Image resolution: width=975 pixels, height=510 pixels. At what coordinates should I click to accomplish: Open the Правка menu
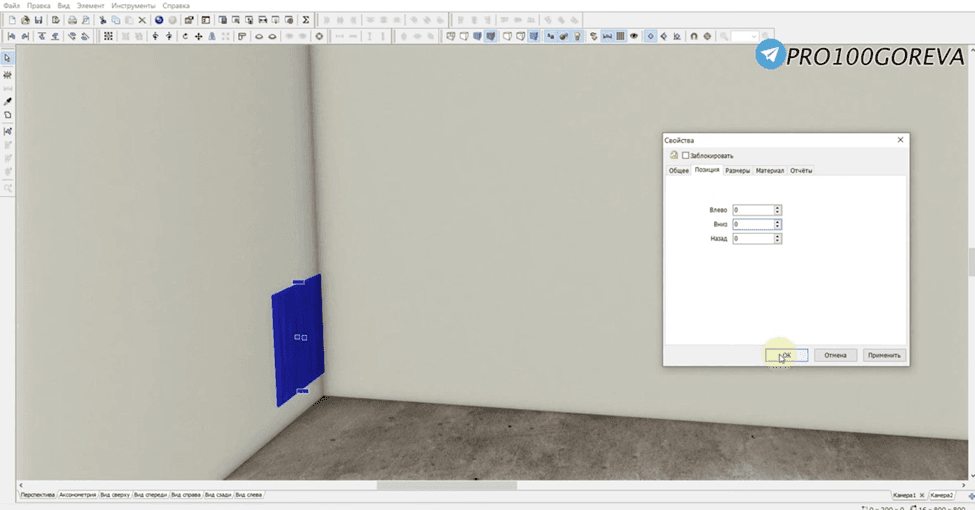coord(39,6)
